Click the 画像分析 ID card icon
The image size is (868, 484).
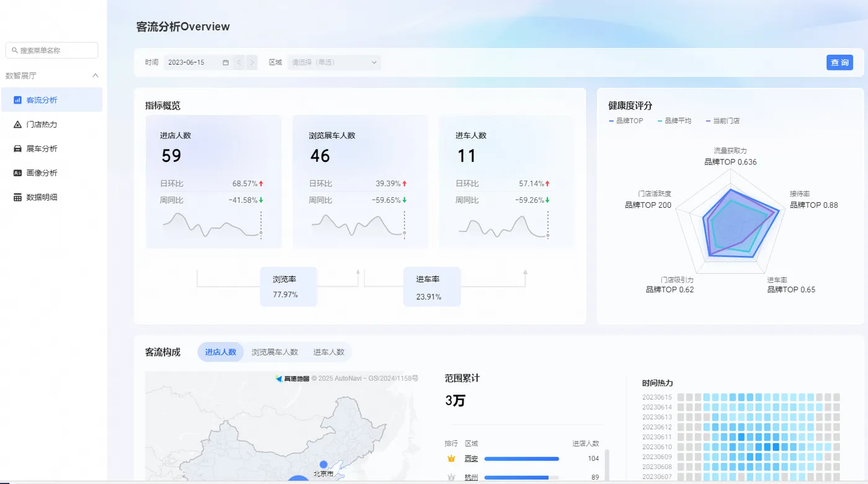tap(17, 173)
